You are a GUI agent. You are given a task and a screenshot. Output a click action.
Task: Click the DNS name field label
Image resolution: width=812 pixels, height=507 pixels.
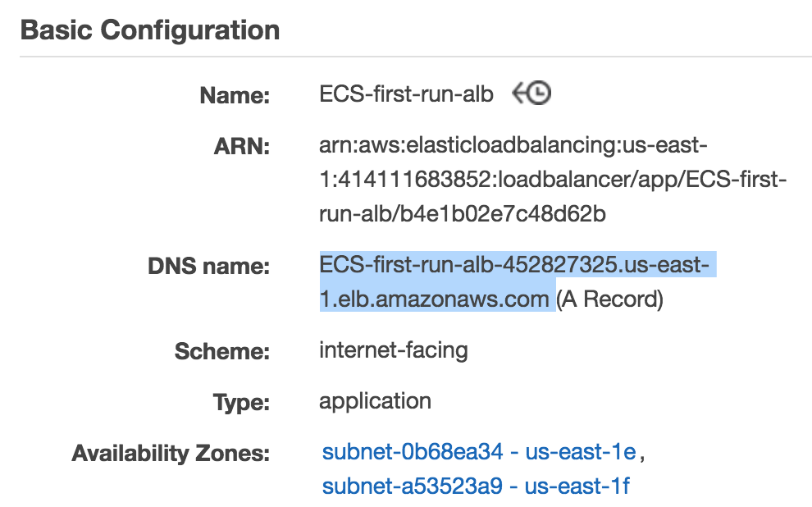(208, 267)
